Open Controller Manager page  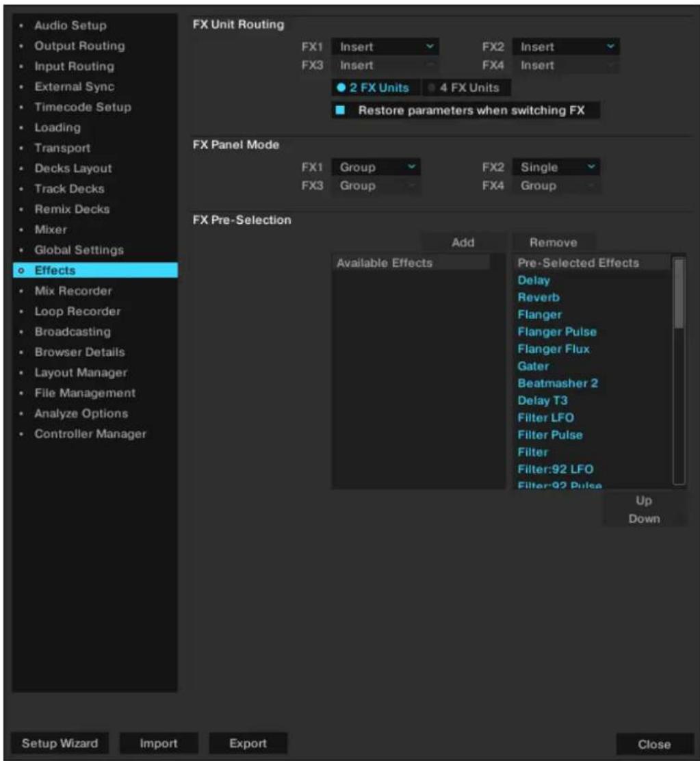coord(95,433)
